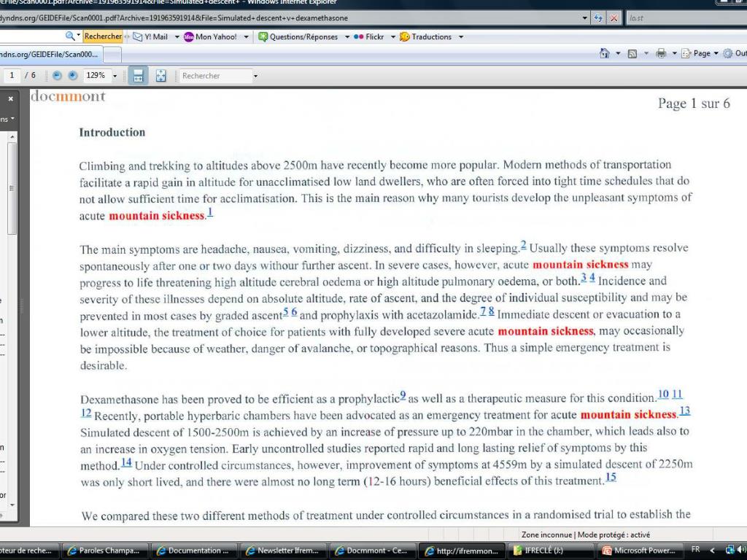Expand the Flickr dropdown arrow
The height and width of the screenshot is (560, 747).
(393, 36)
